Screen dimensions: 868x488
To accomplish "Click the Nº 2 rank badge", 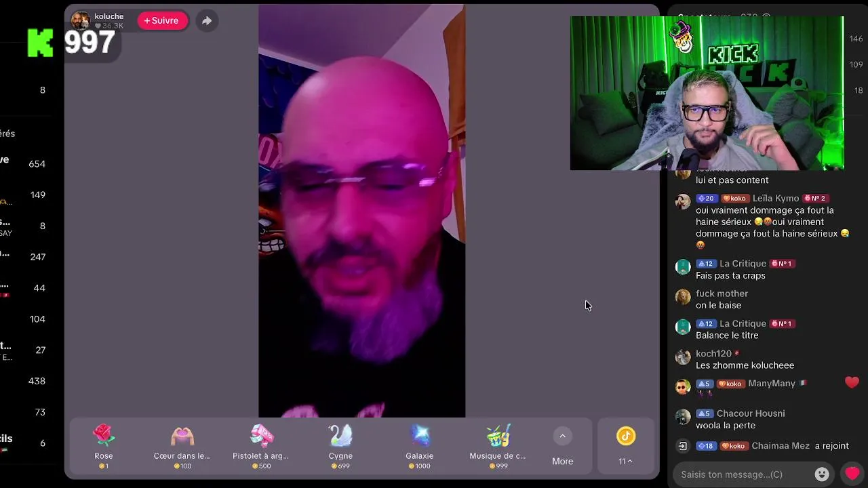I will tap(815, 199).
